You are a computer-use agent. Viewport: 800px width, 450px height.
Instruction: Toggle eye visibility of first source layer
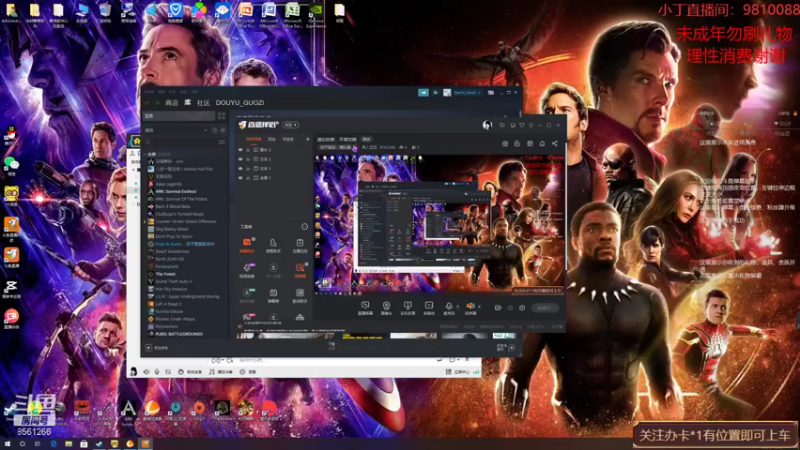240,150
